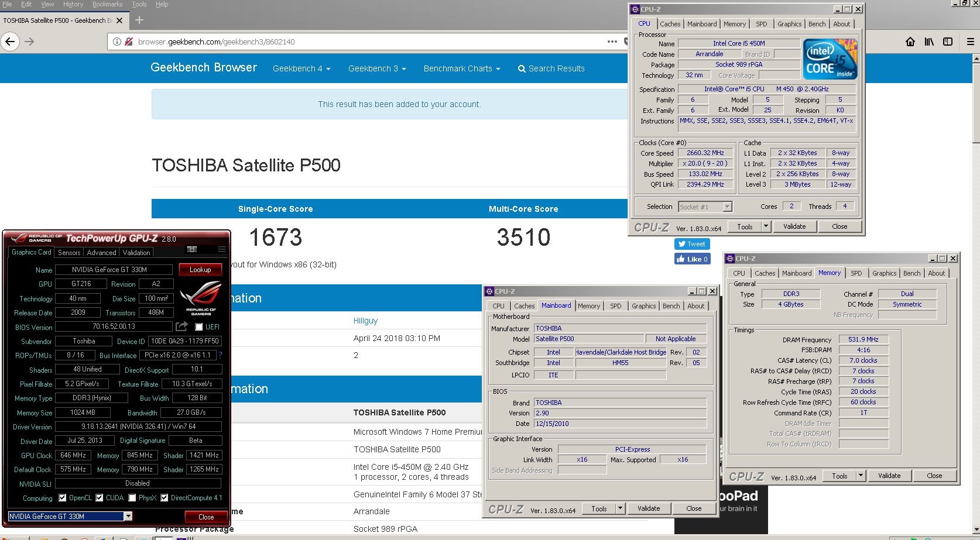Click the Facebook Like button
Screen dimensions: 980x540
tap(692, 259)
